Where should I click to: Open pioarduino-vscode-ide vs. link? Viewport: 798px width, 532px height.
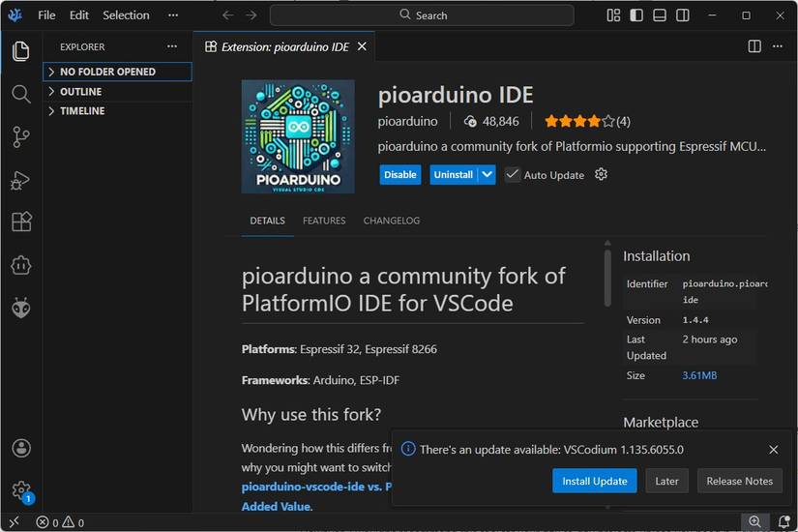316,487
